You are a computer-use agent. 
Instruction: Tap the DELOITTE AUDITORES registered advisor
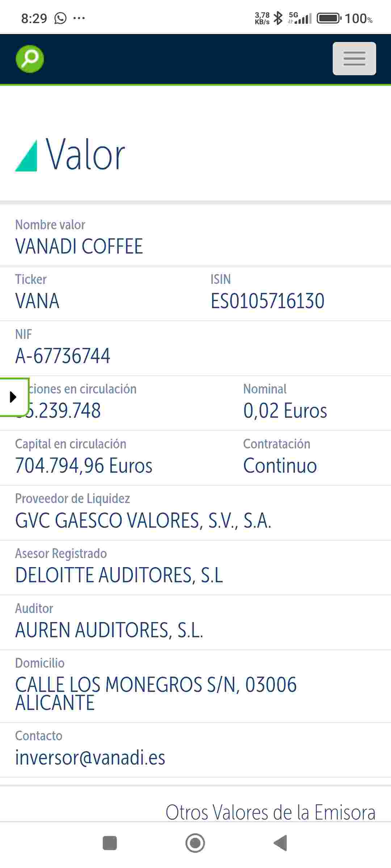coord(119,575)
